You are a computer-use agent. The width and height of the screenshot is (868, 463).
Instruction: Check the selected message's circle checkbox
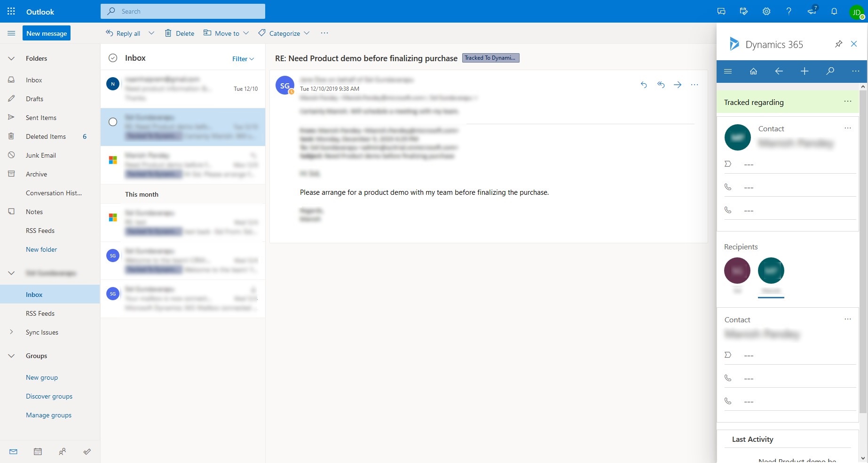tap(113, 122)
